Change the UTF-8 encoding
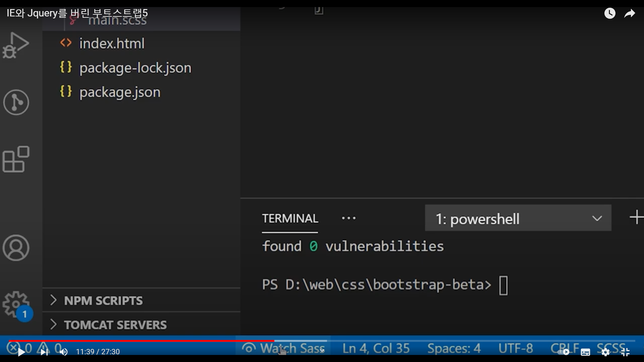The width and height of the screenshot is (644, 362). click(516, 349)
